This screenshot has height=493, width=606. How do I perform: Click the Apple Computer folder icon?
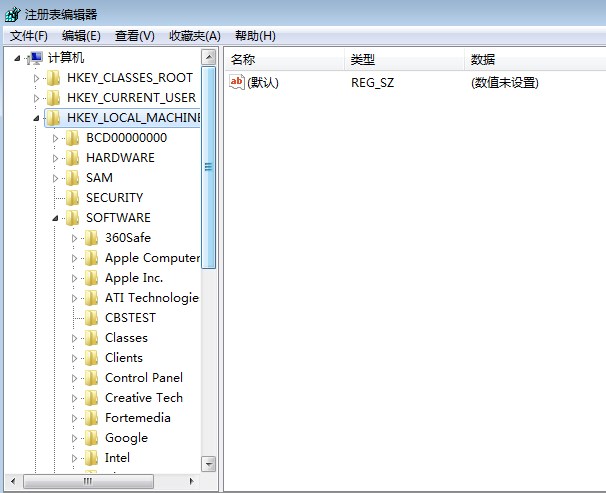(92, 258)
